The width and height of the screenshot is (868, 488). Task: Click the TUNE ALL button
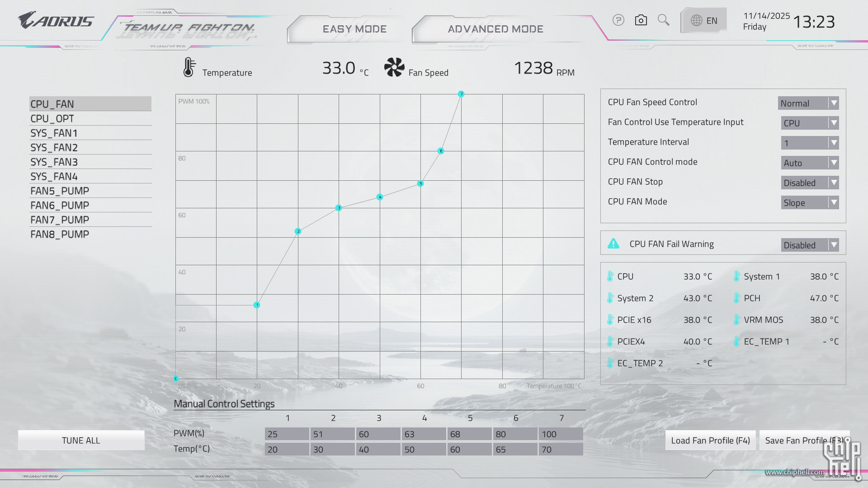pos(81,441)
